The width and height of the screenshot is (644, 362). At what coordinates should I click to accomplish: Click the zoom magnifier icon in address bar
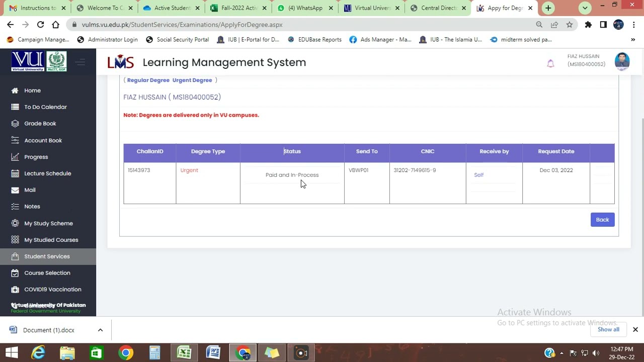[539, 25]
